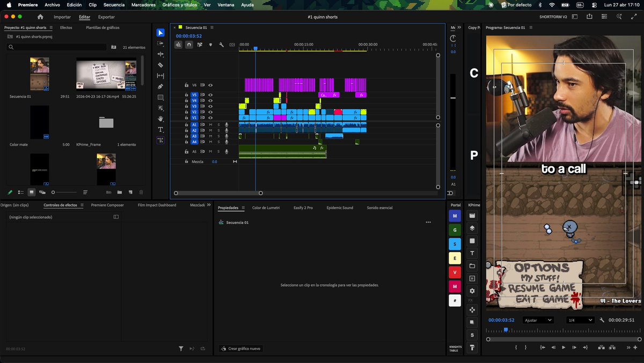Switch to Importar workspace
644x363 pixels.
tap(62, 17)
